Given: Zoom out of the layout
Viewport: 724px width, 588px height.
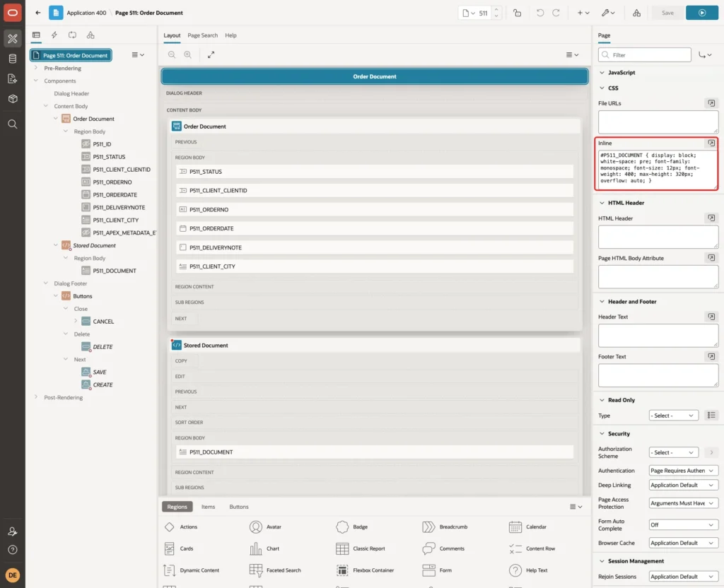Looking at the screenshot, I should 172,55.
